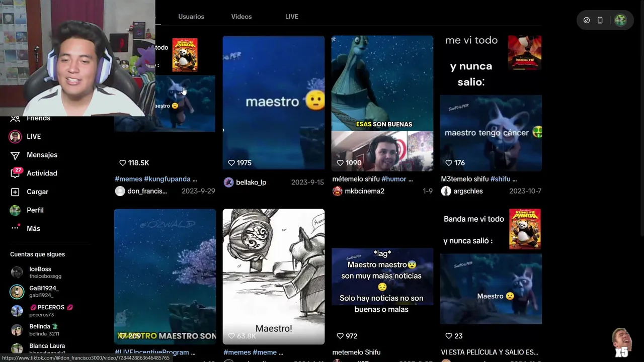Click the heart icon beside 23

448,336
